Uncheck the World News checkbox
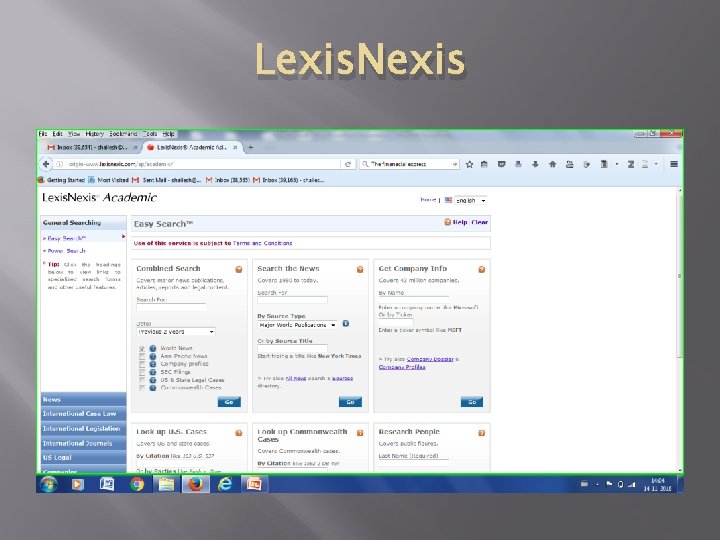Screen dimensions: 720x540 tap(142, 349)
